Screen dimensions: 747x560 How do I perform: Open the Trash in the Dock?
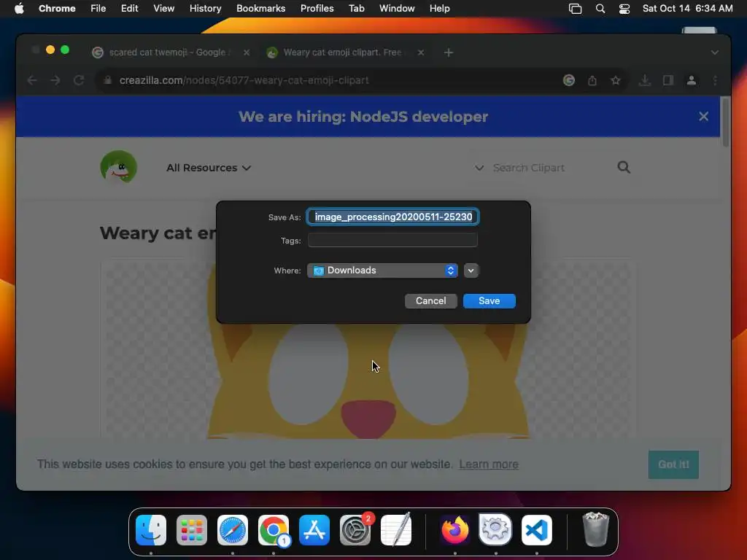[595, 530]
